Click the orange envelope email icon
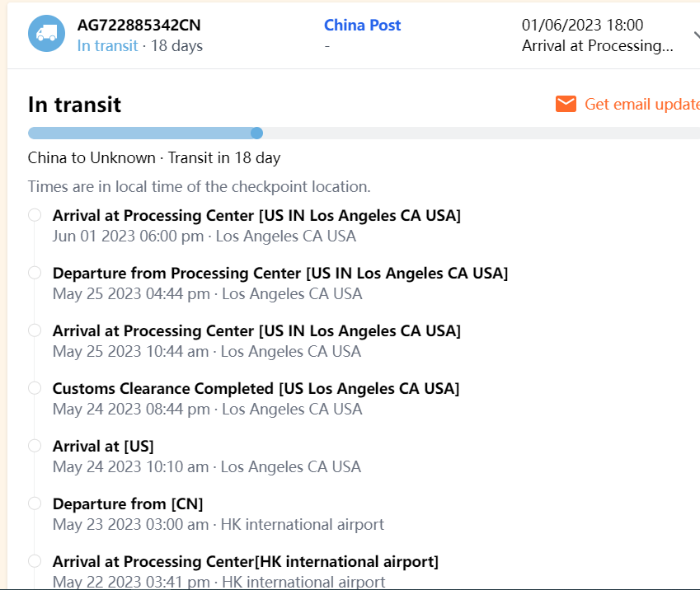Screen dimensions: 700x590 tap(566, 104)
